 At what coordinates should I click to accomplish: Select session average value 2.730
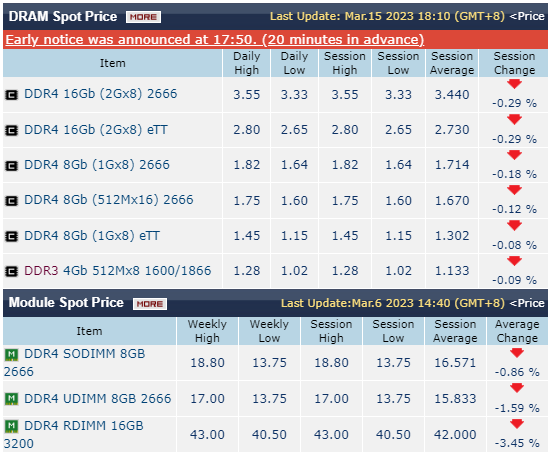click(x=452, y=130)
